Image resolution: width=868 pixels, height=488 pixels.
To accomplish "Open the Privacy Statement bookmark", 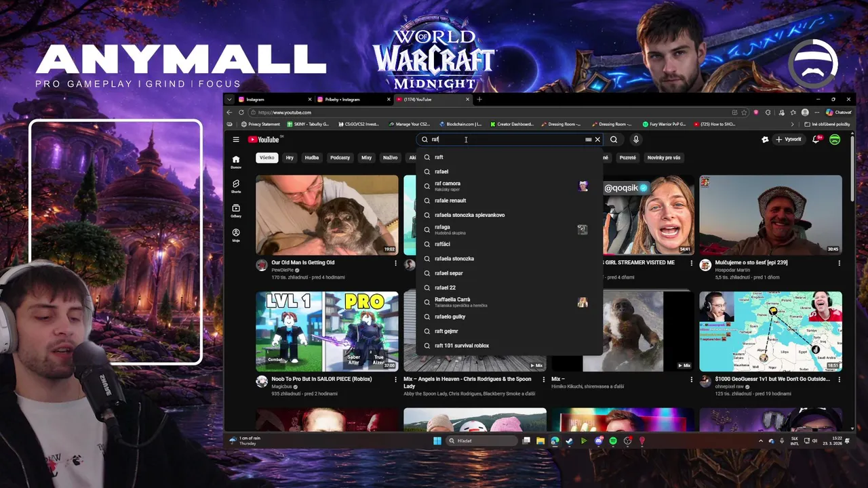I will point(260,125).
